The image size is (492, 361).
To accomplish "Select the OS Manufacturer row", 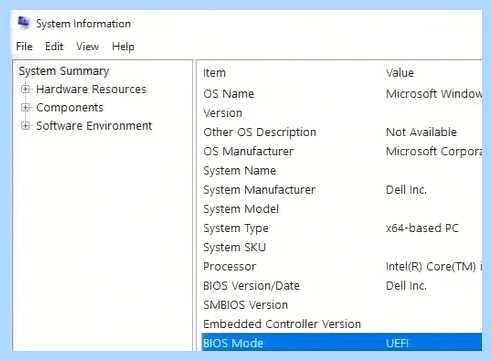I will pos(342,151).
